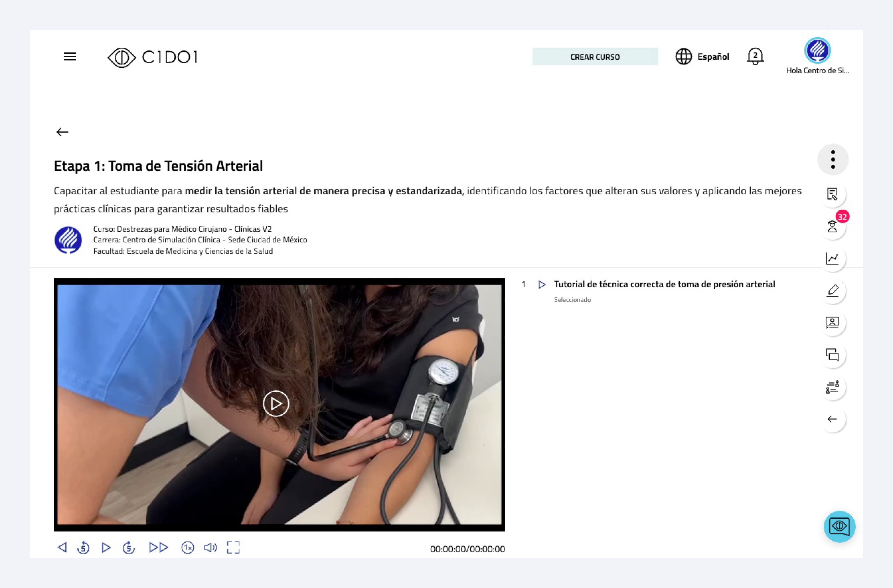This screenshot has width=893, height=588.
Task: Click the play overlay on the video
Action: click(x=276, y=404)
